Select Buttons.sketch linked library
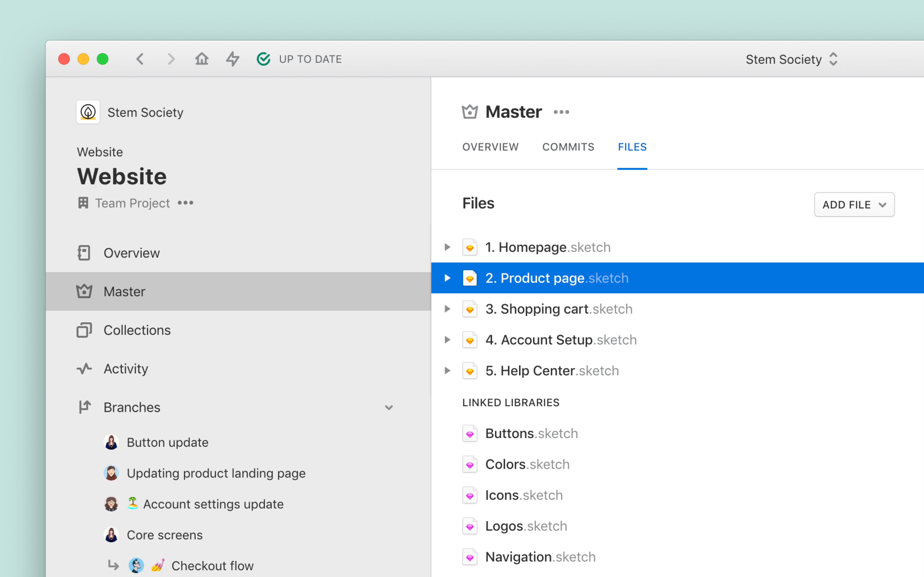Image resolution: width=924 pixels, height=577 pixels. 532,434
